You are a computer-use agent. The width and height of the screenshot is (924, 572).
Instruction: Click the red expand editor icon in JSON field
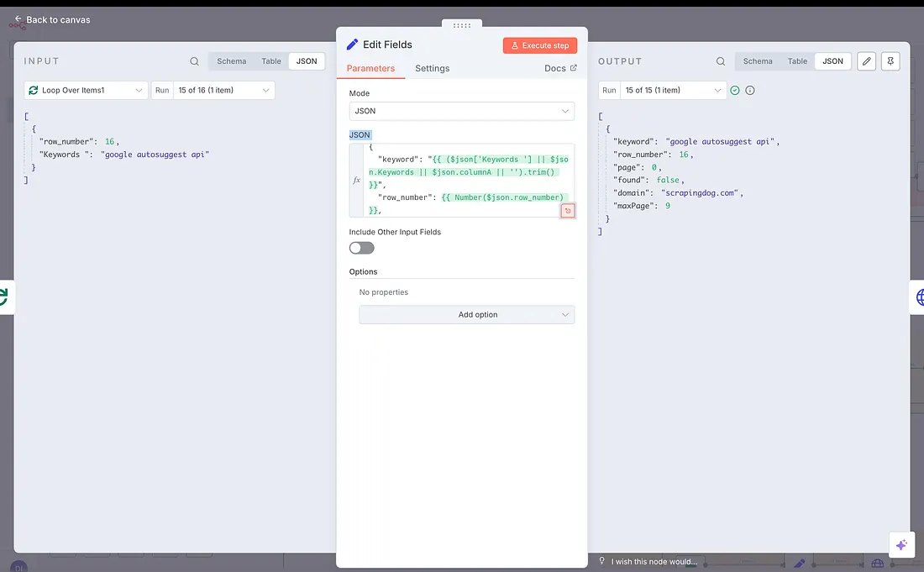click(x=568, y=211)
